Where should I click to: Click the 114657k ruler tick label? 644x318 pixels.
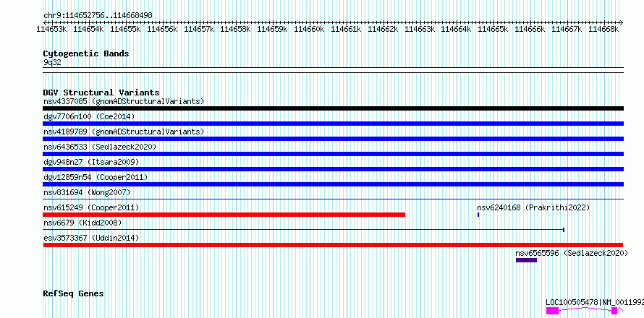point(198,29)
